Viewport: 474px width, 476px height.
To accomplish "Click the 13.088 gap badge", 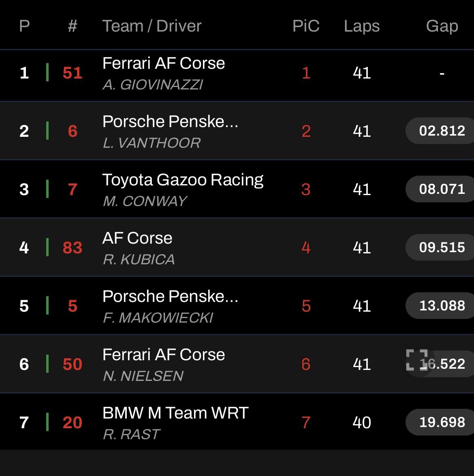I will pyautogui.click(x=441, y=306).
